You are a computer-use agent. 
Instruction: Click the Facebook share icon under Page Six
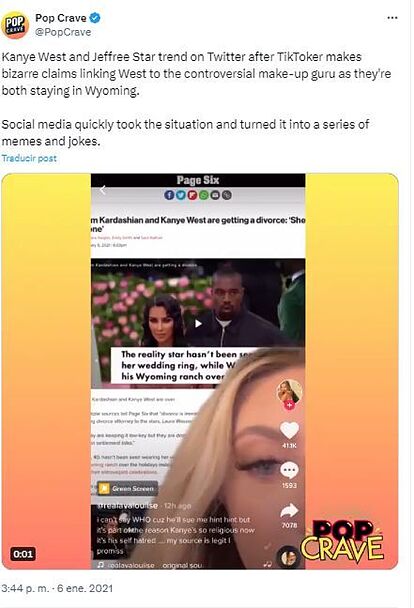click(x=169, y=195)
